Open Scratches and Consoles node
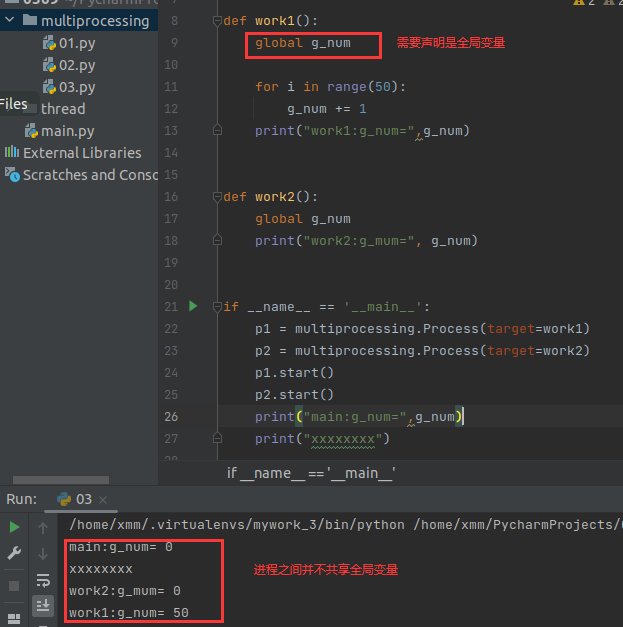The width and height of the screenshot is (623, 627). click(90, 175)
